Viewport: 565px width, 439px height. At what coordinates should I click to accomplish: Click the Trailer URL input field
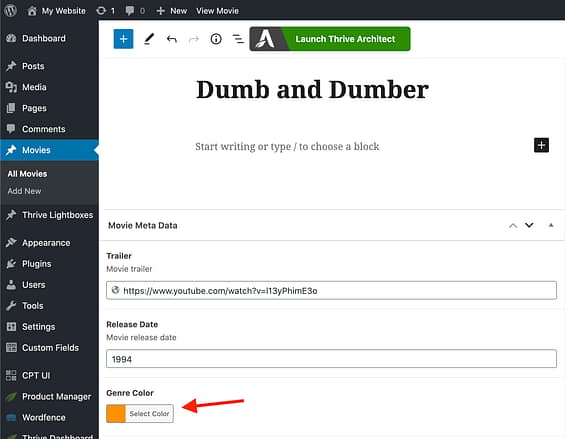point(331,291)
